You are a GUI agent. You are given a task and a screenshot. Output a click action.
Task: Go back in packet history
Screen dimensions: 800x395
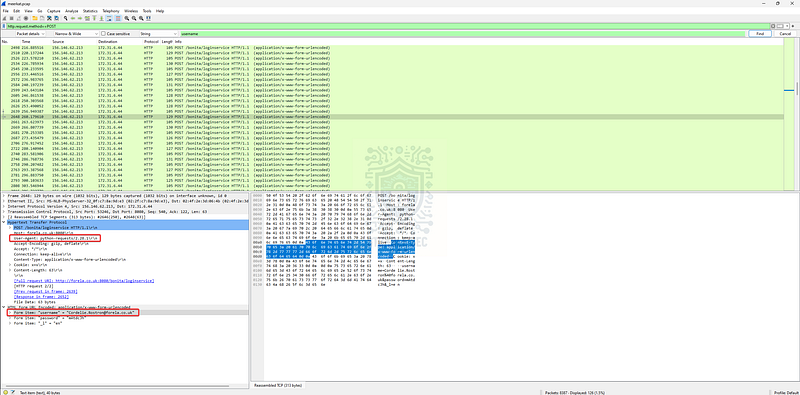pos(73,18)
